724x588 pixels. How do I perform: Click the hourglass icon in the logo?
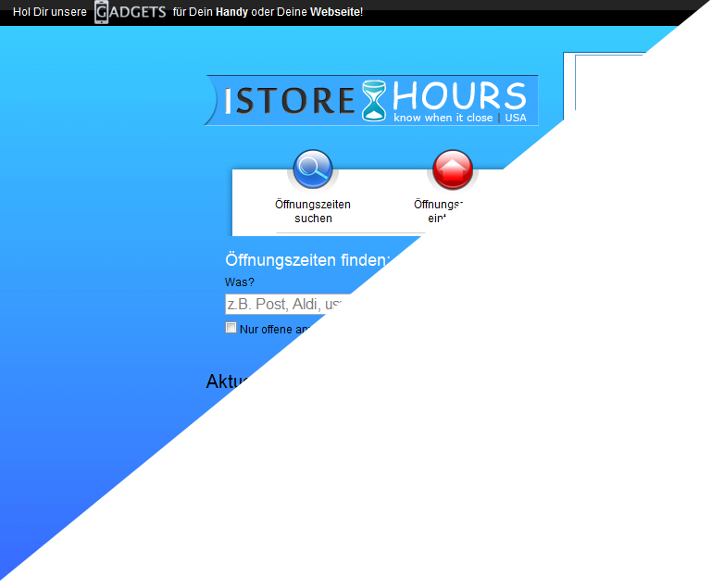point(373,101)
